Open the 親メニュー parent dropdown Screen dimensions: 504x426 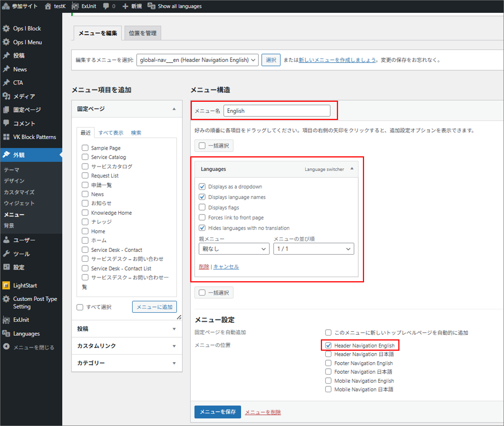(234, 249)
